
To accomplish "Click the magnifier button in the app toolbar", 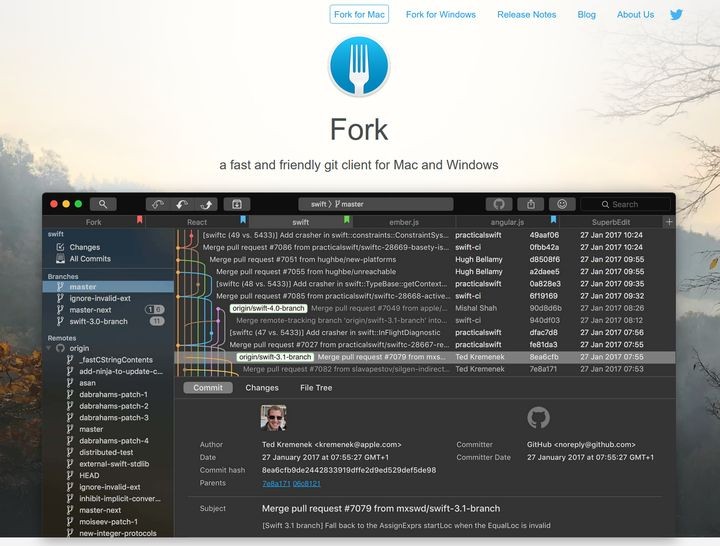I will [102, 204].
